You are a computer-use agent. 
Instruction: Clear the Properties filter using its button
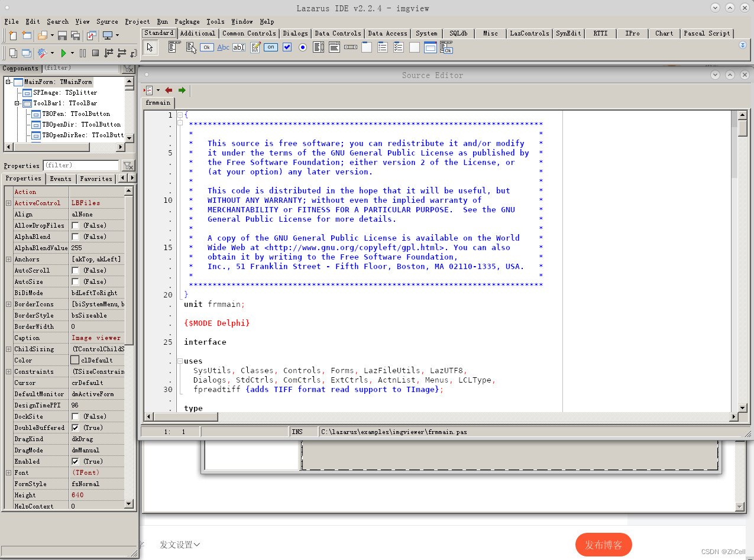[128, 166]
